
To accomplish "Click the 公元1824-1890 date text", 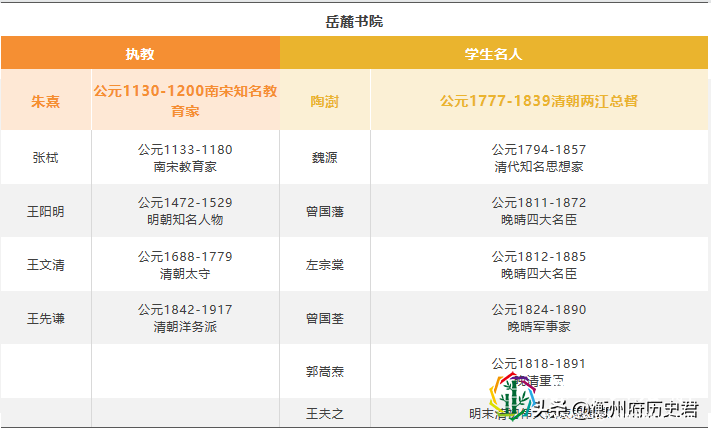I will [539, 309].
